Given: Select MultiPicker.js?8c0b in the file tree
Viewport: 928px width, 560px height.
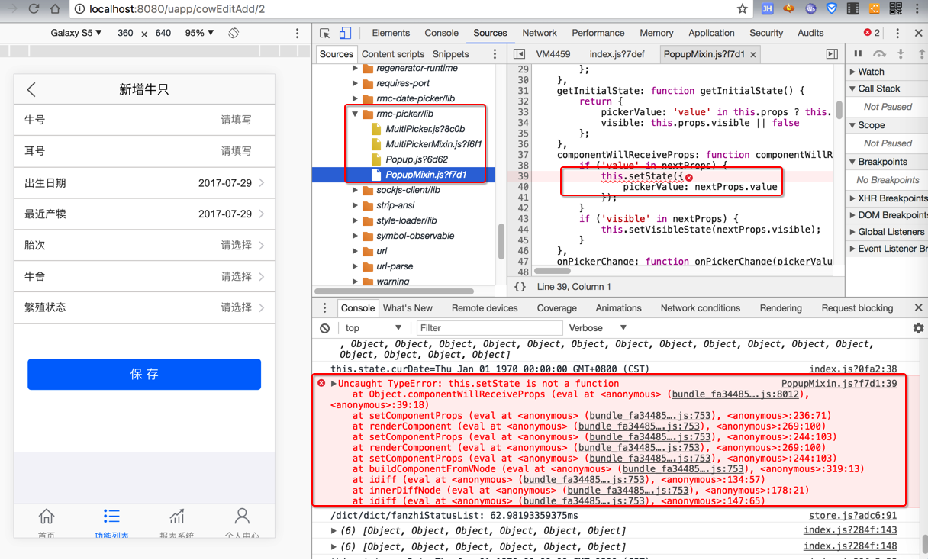Looking at the screenshot, I should (x=425, y=129).
